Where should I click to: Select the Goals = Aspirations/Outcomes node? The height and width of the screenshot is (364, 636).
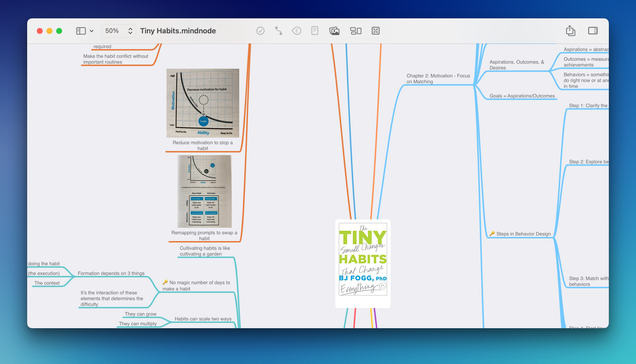point(522,96)
